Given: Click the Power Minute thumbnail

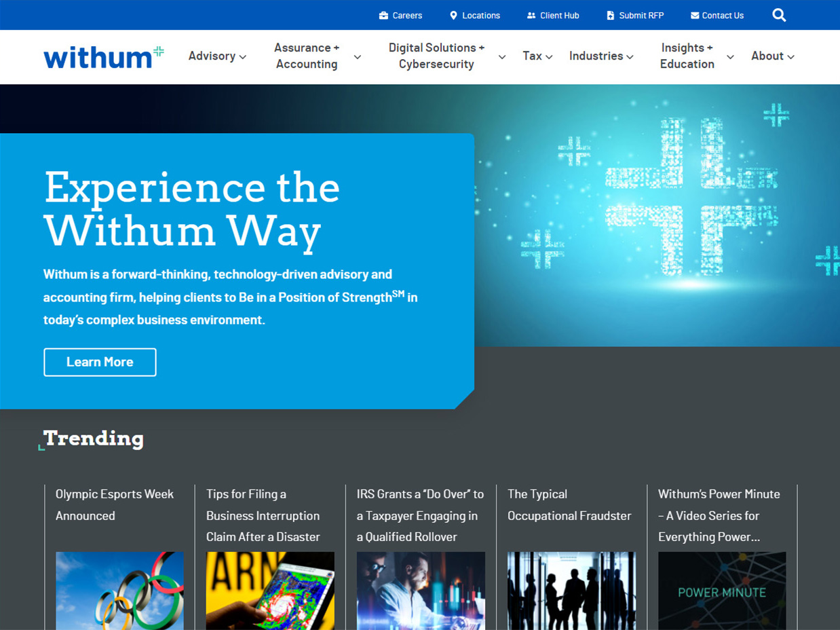Looking at the screenshot, I should [722, 591].
